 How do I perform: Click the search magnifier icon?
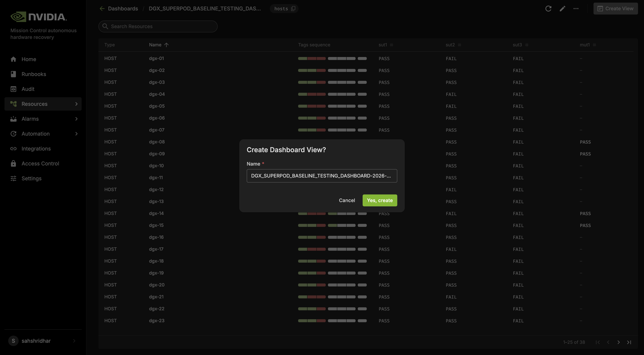point(105,26)
